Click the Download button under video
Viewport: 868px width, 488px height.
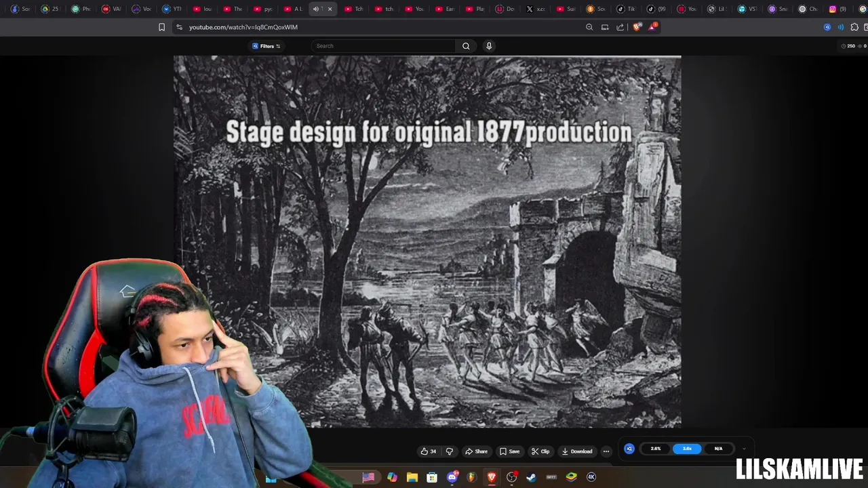[577, 451]
